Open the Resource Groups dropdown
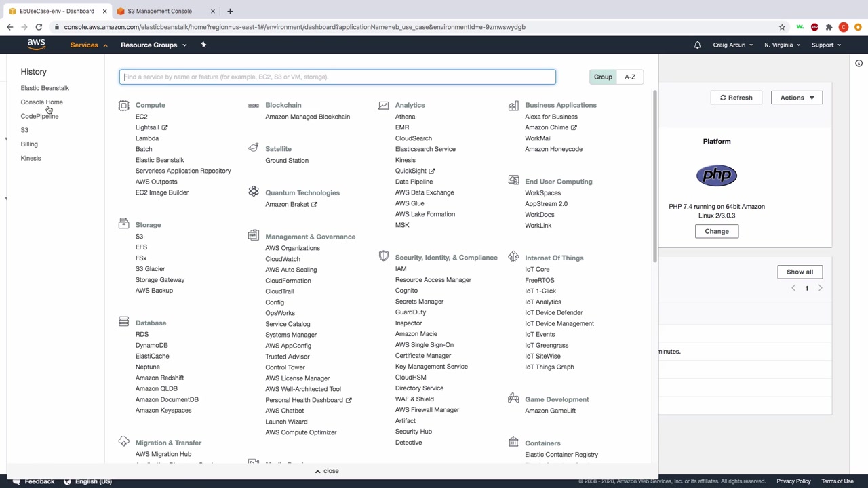Screen dimensions: 868x488 (153, 45)
